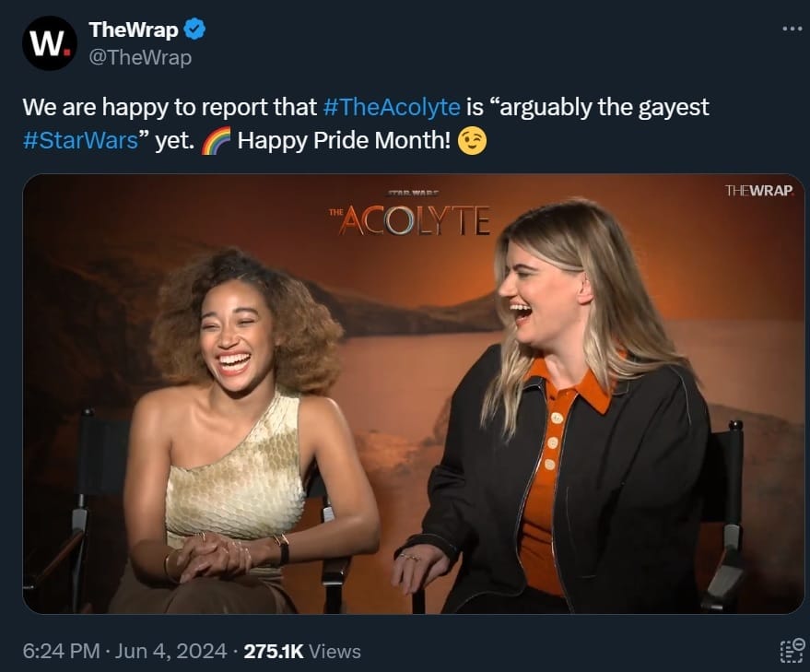Open TheWrap display name profile link
The width and height of the screenshot is (810, 672).
click(x=134, y=29)
